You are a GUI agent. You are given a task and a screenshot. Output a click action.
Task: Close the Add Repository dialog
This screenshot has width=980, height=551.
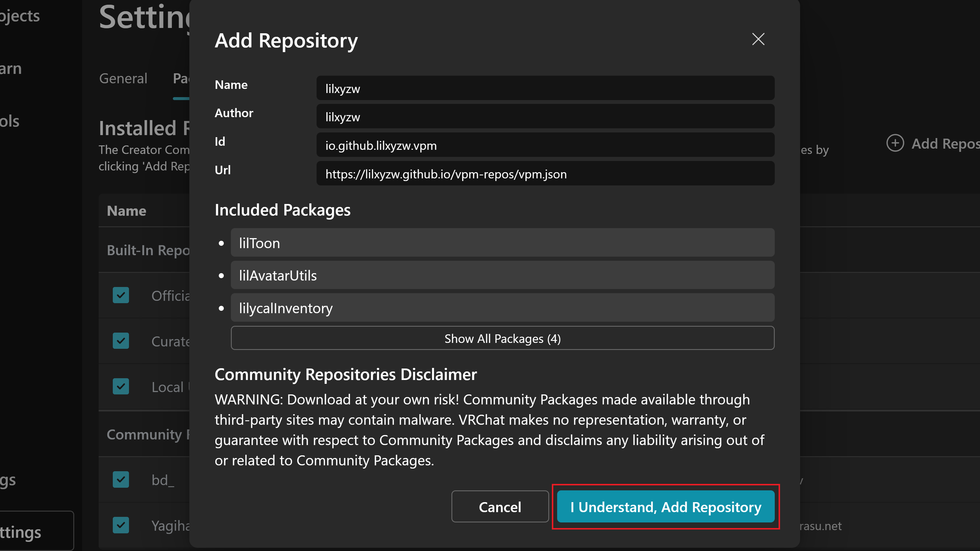click(x=758, y=39)
